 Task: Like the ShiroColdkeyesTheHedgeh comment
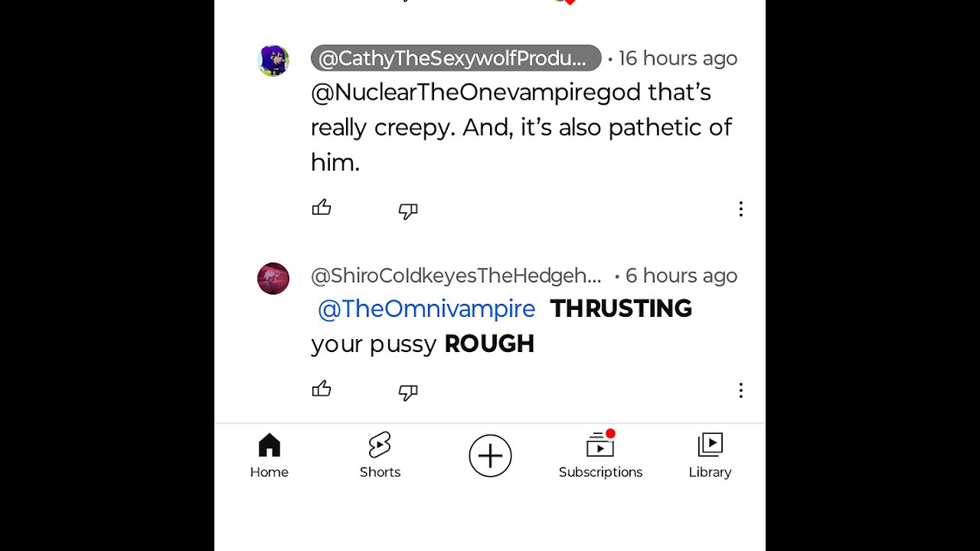(x=322, y=390)
